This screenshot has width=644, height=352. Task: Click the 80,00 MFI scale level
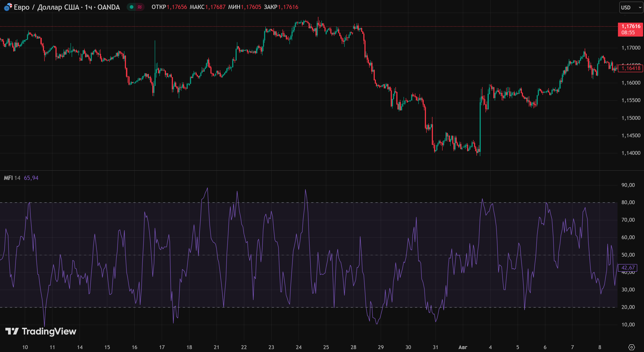pyautogui.click(x=628, y=202)
